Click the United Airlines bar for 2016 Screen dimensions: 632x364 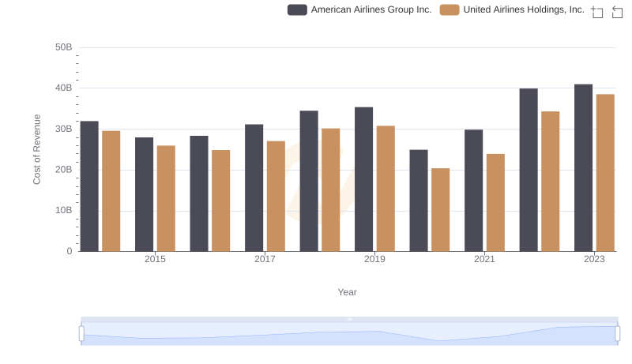pyautogui.click(x=221, y=201)
